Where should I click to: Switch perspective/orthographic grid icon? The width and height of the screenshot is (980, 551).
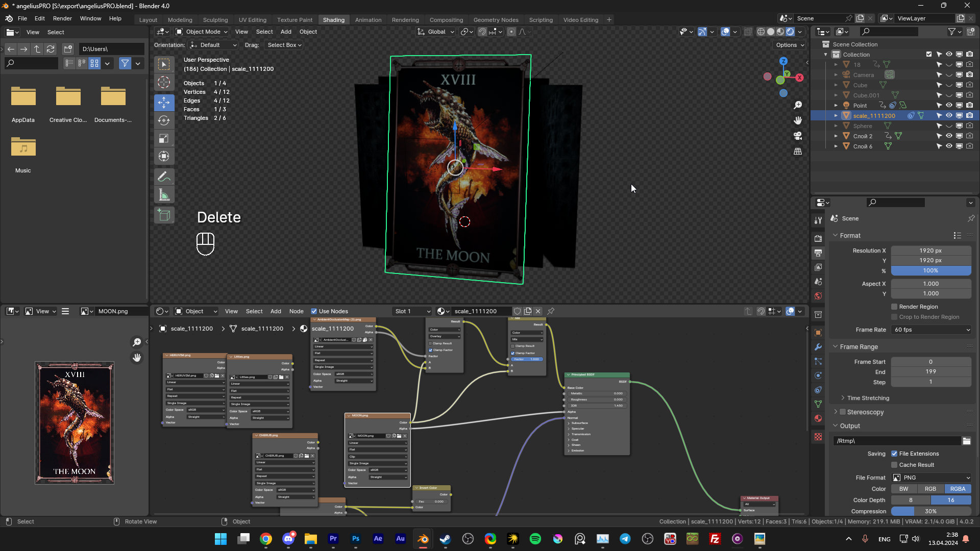[x=798, y=152]
